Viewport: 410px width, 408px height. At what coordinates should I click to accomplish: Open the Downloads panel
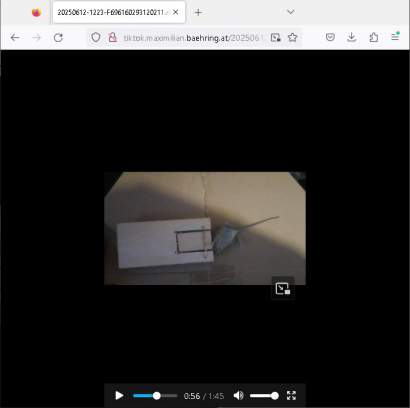coord(351,37)
